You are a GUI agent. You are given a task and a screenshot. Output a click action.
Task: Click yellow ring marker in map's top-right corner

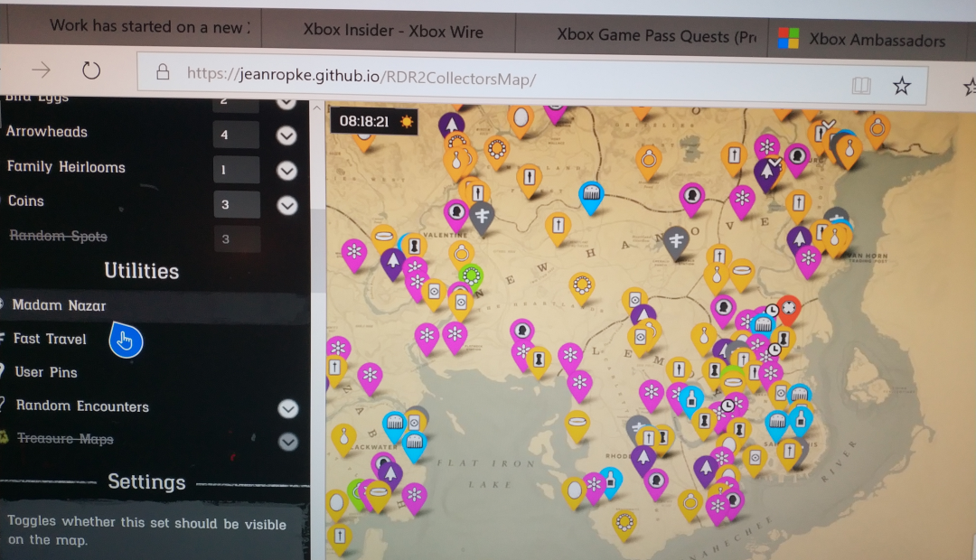coord(877,130)
